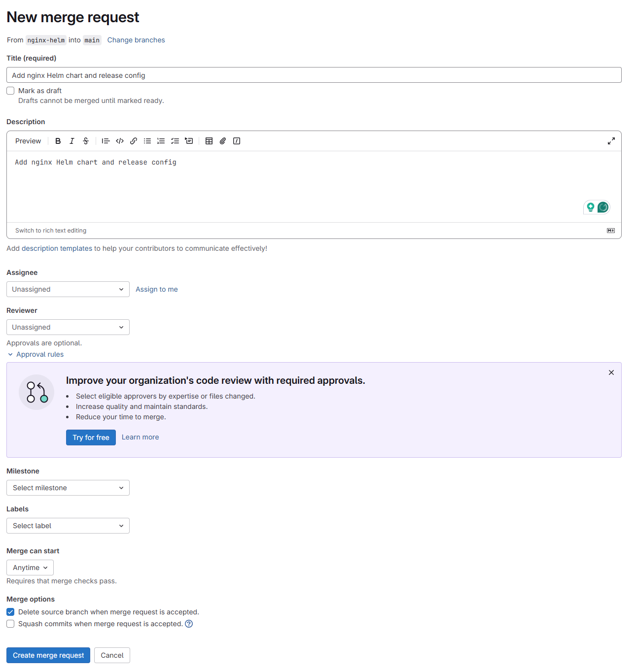Check the Mark as draft box
This screenshot has height=672, width=637.
(10, 91)
